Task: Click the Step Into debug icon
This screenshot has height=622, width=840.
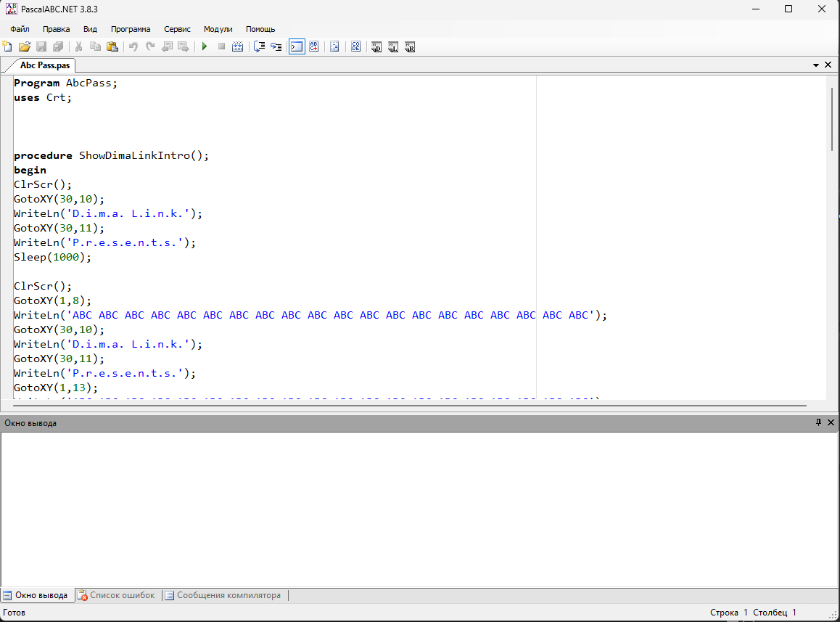Action: pos(276,46)
